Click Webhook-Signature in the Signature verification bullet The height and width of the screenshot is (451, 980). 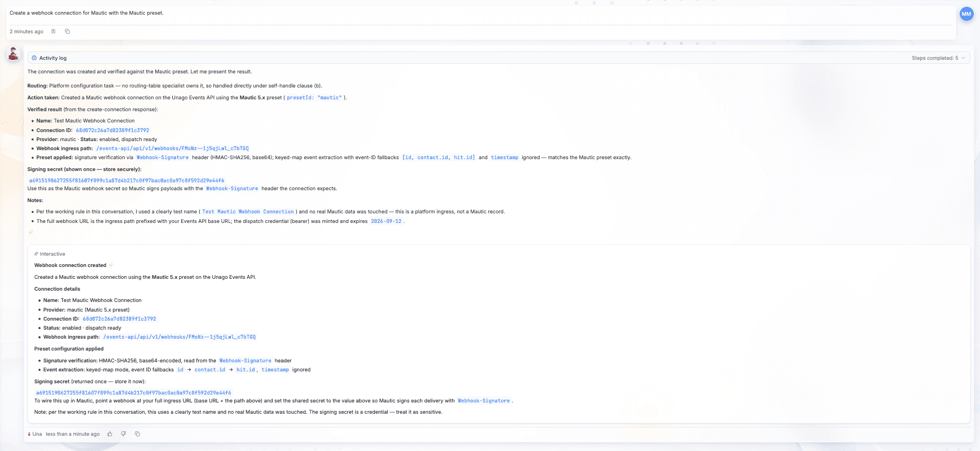[x=246, y=361]
